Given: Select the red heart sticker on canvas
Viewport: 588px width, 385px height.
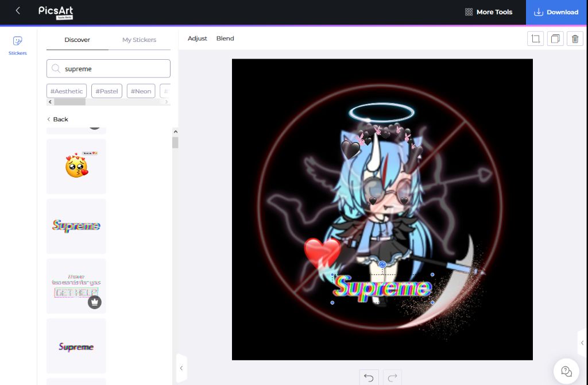Looking at the screenshot, I should point(323,252).
